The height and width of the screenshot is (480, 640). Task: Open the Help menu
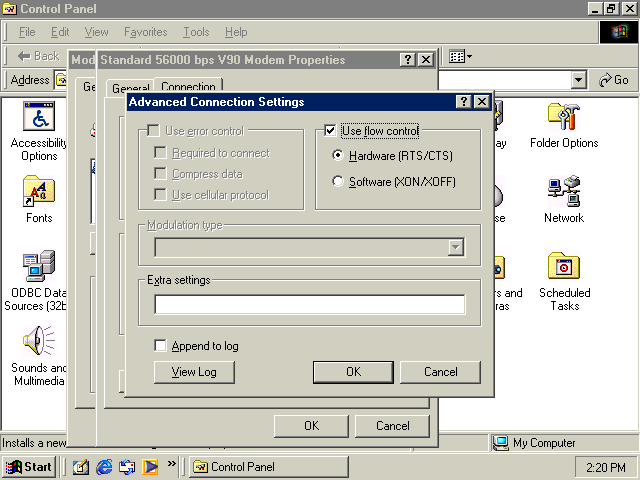pyautogui.click(x=236, y=32)
